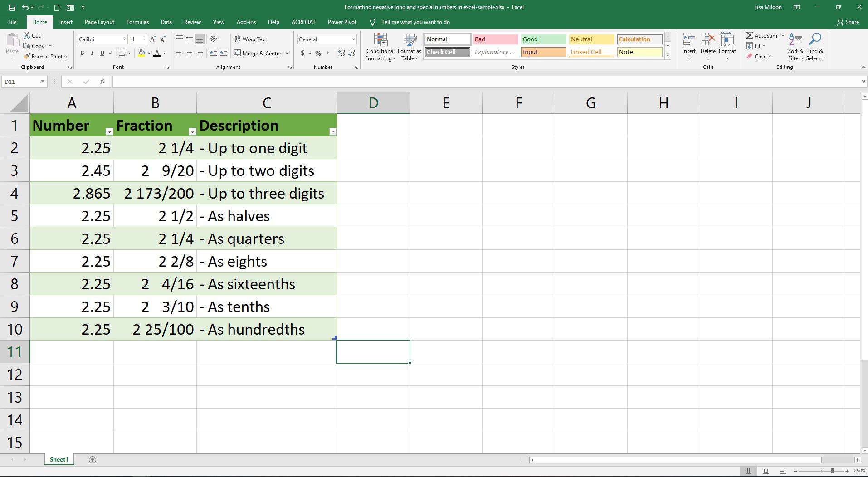Switch to Page Layout view icon

(x=766, y=471)
